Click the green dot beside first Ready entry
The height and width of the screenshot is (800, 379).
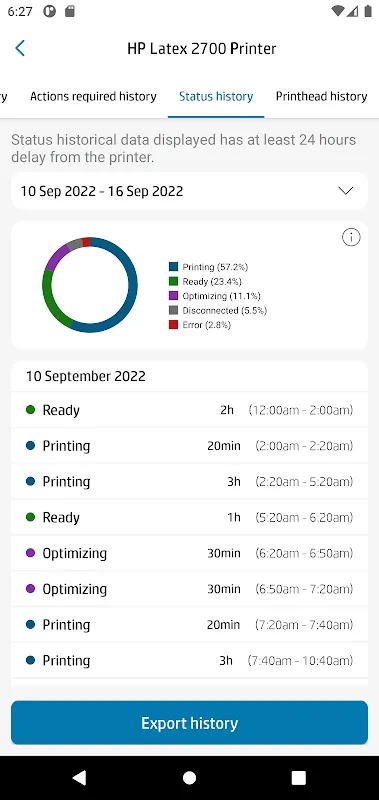tap(30, 410)
